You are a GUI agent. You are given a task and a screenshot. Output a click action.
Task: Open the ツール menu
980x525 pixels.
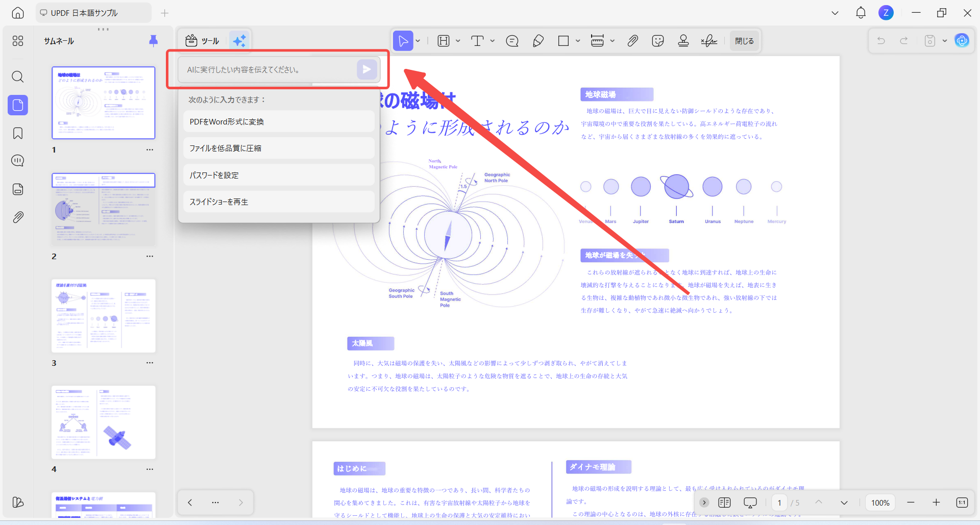202,41
